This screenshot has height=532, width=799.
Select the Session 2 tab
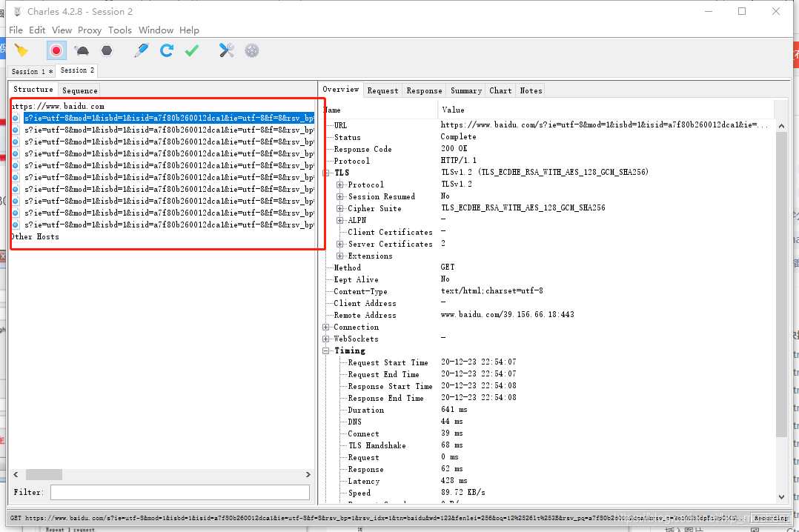[x=77, y=70]
